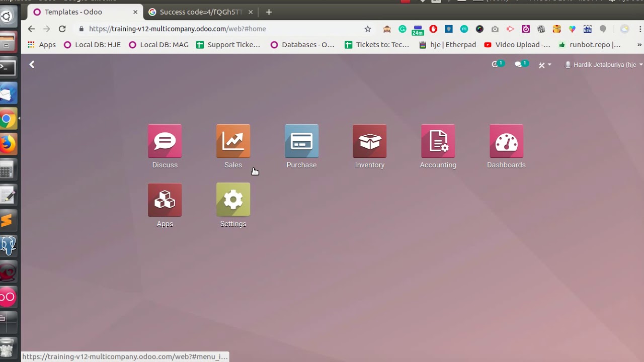Launch Firefox from the dock

(x=8, y=144)
